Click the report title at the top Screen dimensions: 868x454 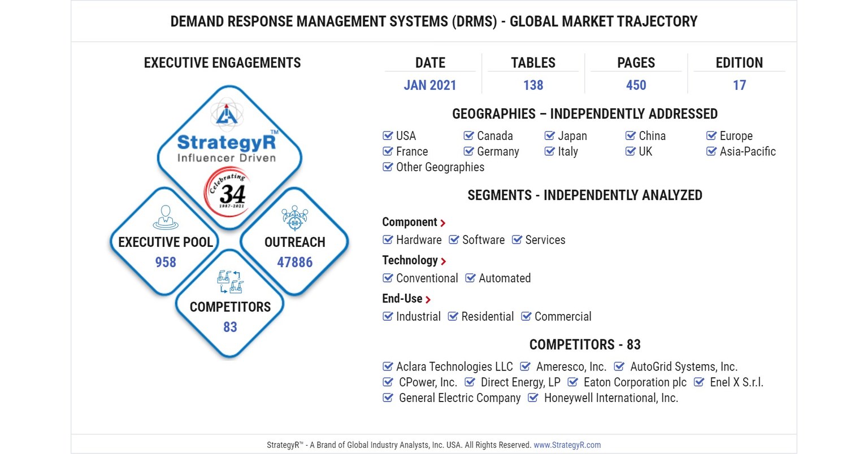pyautogui.click(x=433, y=21)
